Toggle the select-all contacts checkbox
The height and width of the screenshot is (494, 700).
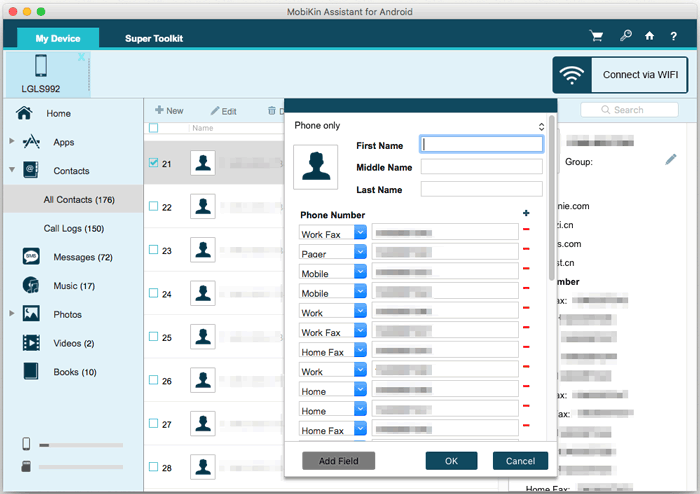click(154, 128)
